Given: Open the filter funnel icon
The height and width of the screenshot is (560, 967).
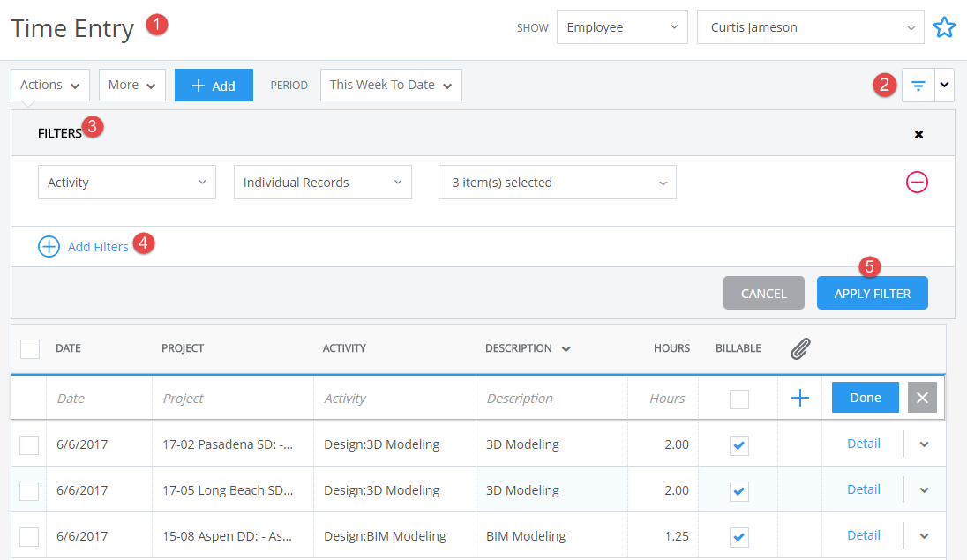Looking at the screenshot, I should pyautogui.click(x=918, y=86).
